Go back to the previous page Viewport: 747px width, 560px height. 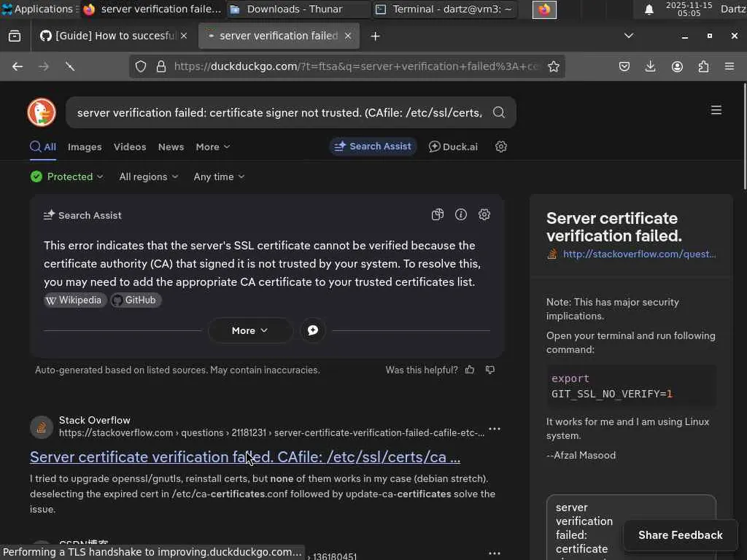[x=18, y=66]
